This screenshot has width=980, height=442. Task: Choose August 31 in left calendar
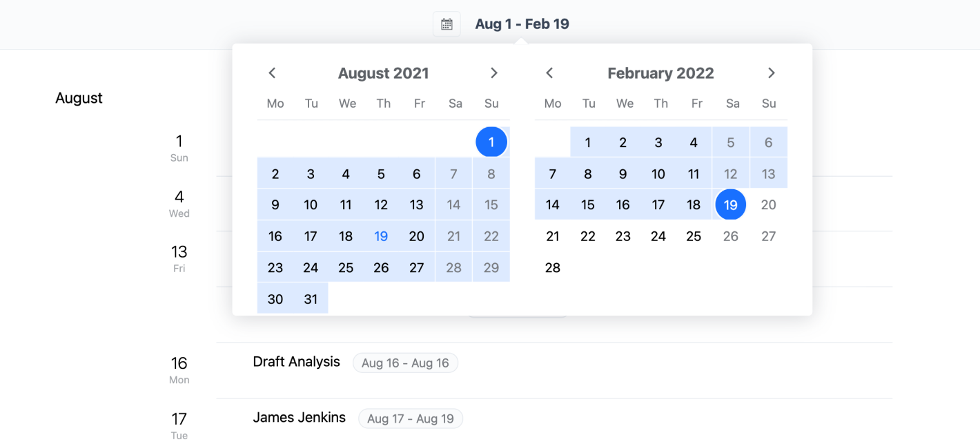[x=311, y=299]
